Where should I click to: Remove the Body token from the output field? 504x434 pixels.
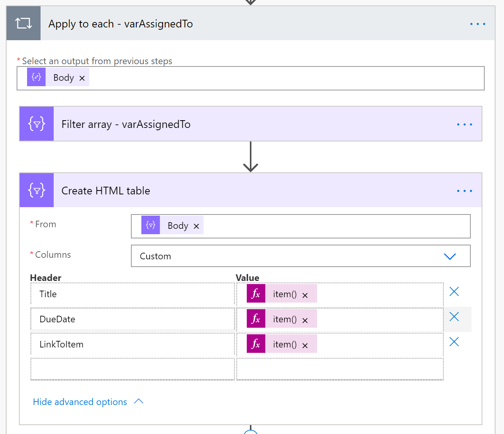[x=81, y=78]
